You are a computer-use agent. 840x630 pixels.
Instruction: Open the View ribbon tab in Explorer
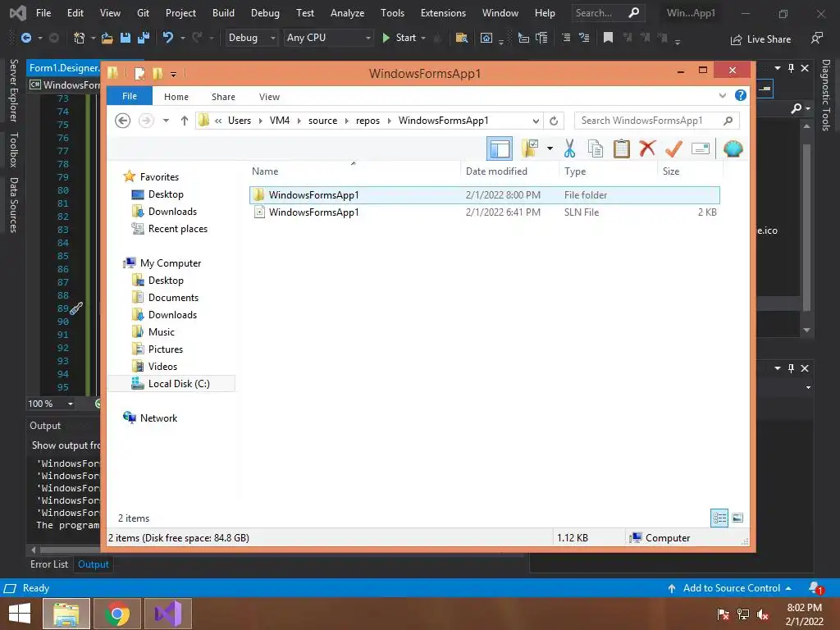point(269,97)
